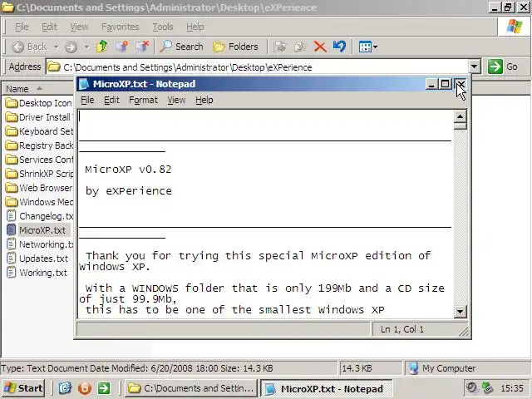Switch to the Explorer taskbar button
The width and height of the screenshot is (532, 399).
(x=191, y=388)
